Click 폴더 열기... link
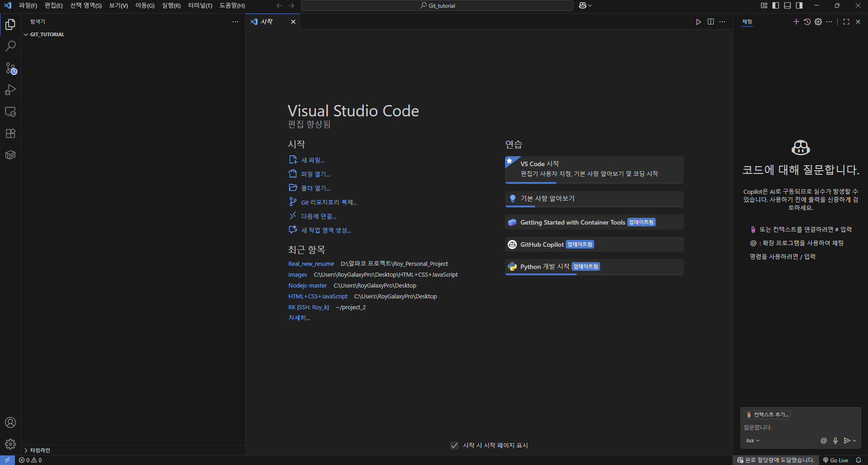The width and height of the screenshot is (868, 465). click(x=310, y=188)
